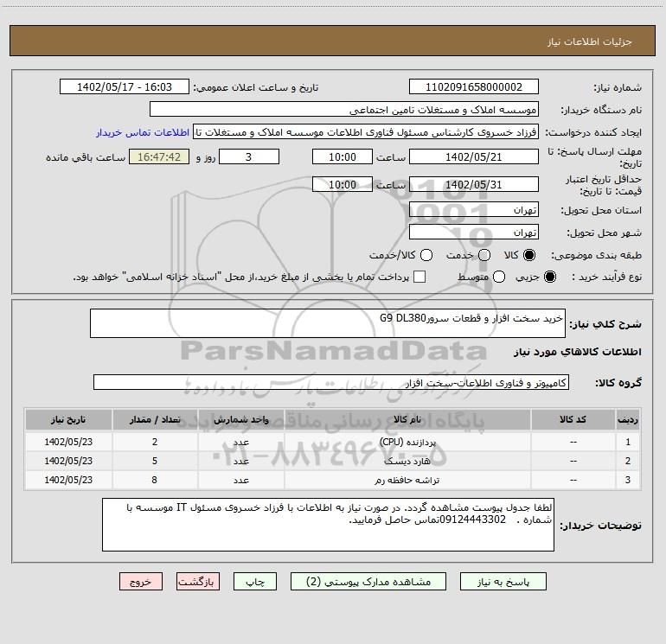Click the buyer notes text area
The image size is (666, 644).
pos(328,525)
